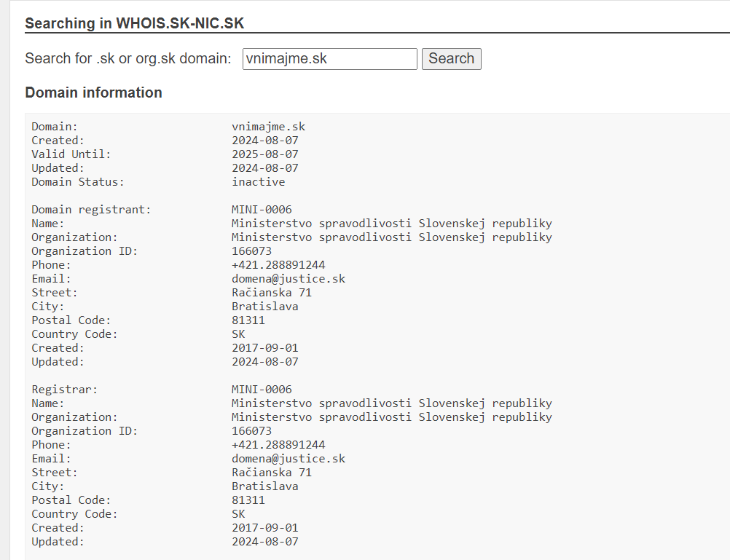Select the 'Search for .sk or org.sk domain:' label
730x560 pixels.
tap(128, 59)
